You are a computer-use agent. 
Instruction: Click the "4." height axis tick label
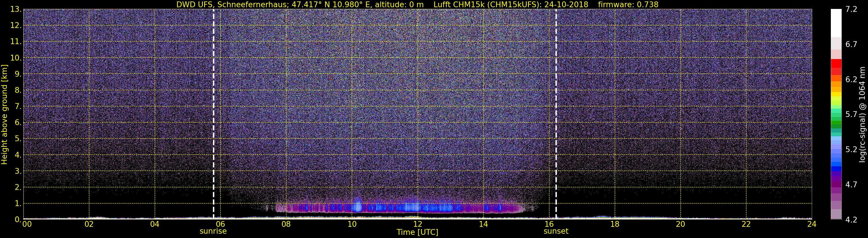pos(18,155)
